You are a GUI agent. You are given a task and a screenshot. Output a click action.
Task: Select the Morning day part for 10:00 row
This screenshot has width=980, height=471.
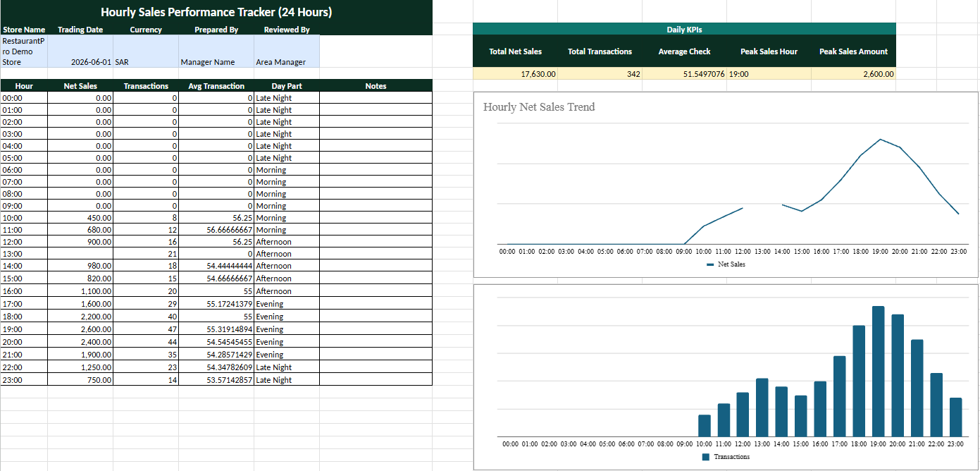(287, 218)
